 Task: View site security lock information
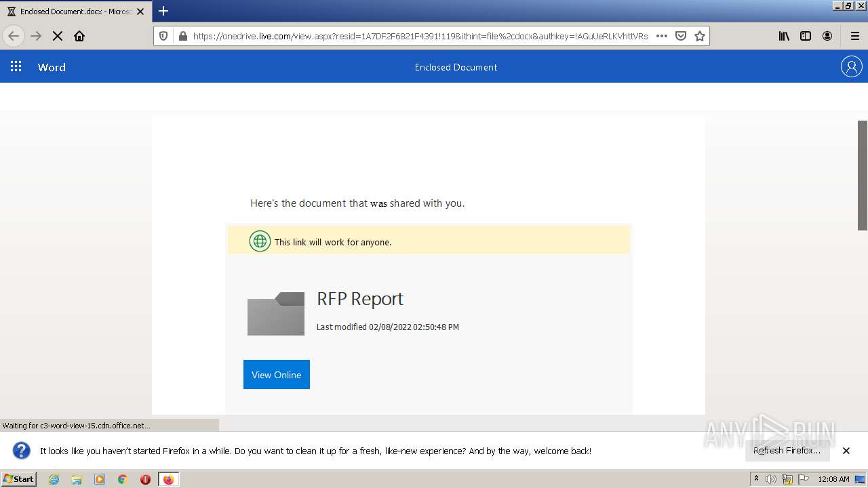182,36
